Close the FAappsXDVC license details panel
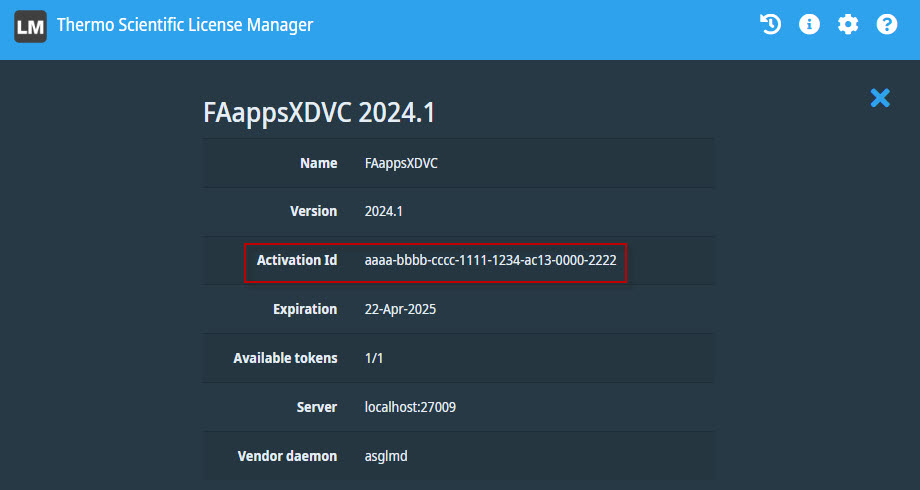 880,98
